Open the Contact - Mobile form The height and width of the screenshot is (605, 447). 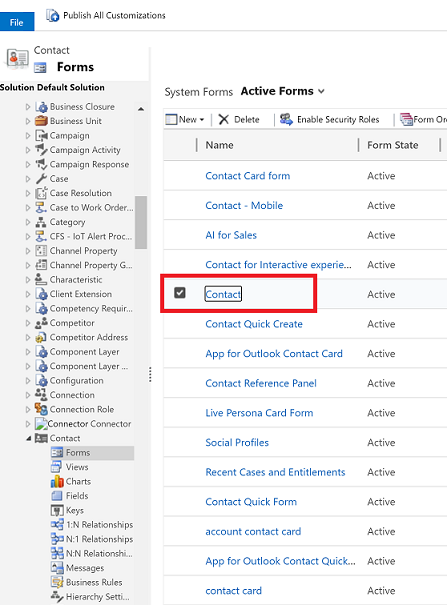[x=244, y=206]
